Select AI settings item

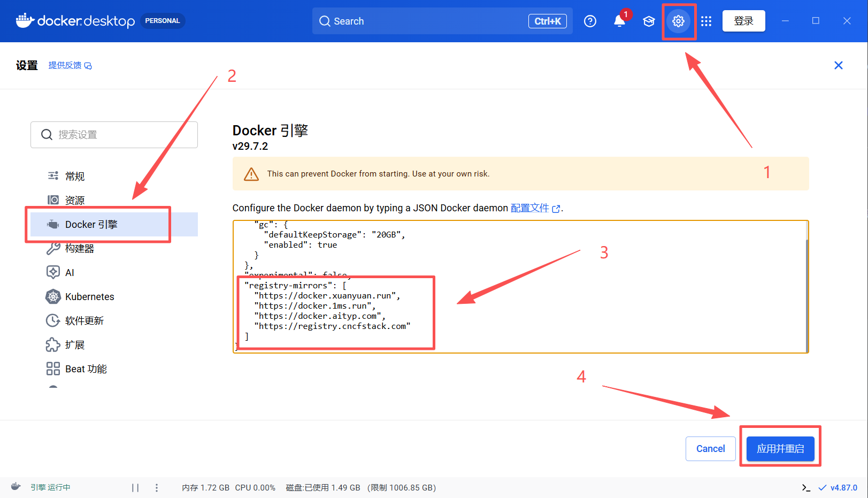(114, 272)
